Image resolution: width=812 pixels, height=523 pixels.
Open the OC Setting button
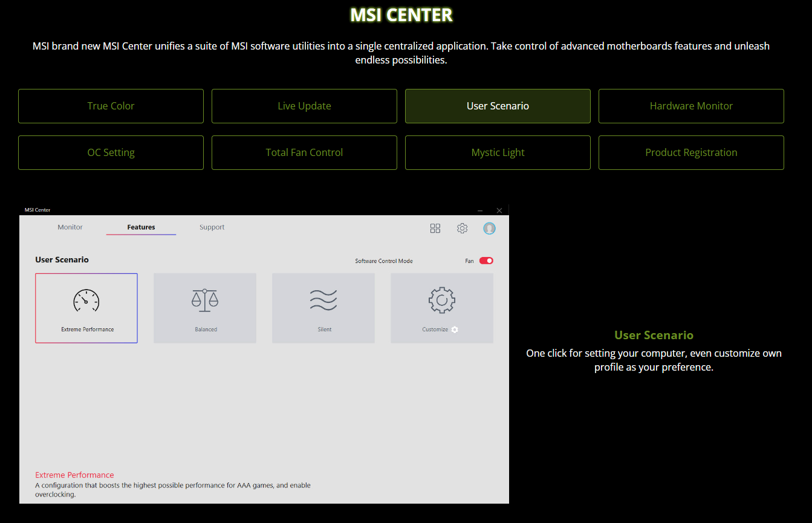[x=111, y=152]
